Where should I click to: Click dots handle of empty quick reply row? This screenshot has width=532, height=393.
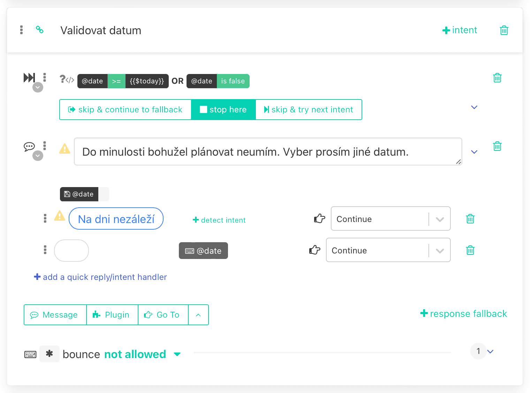(45, 250)
